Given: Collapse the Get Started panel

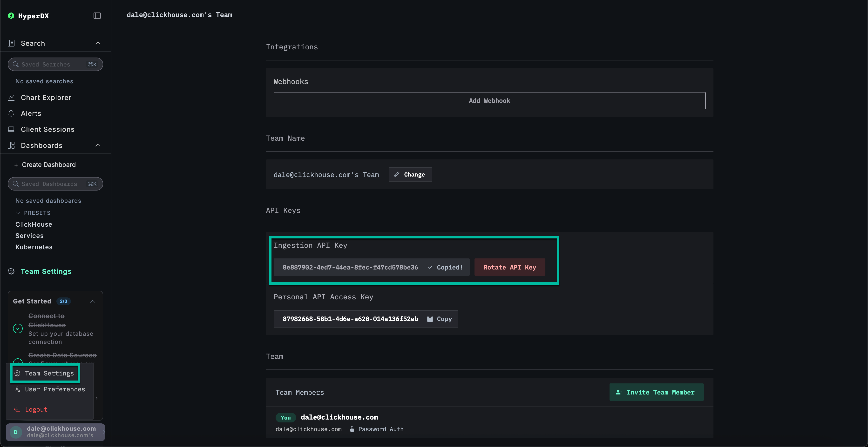Looking at the screenshot, I should point(92,301).
